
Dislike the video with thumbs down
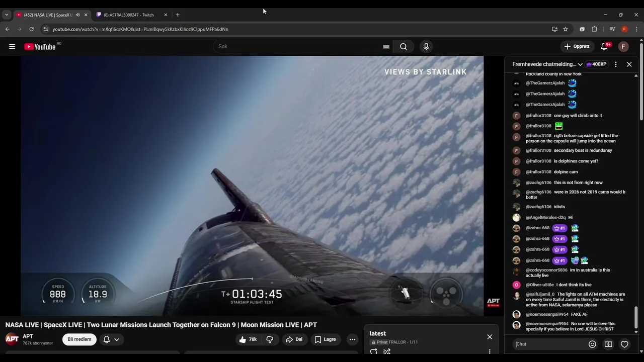270,339
